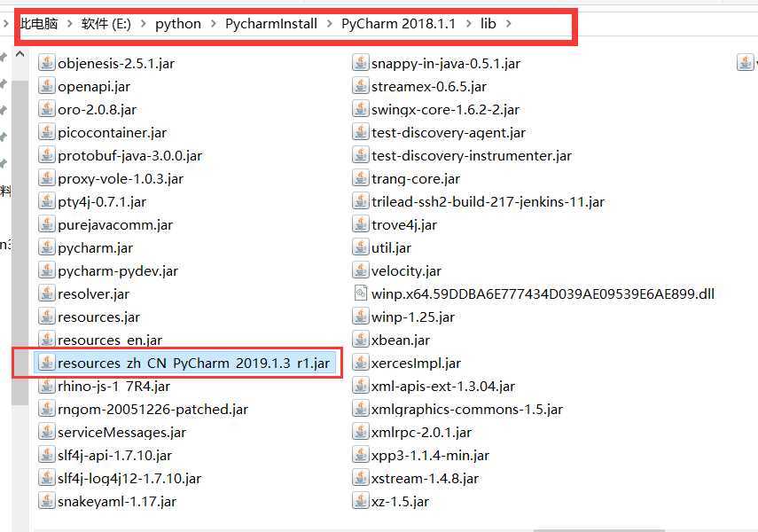Image resolution: width=758 pixels, height=532 pixels.
Task: Click the protobuf-java-3.0.0.jar file icon
Action: click(46, 155)
